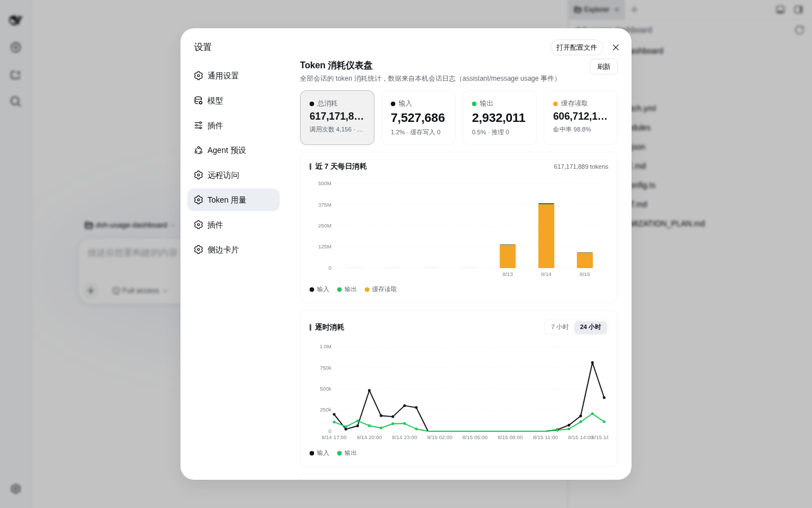Open 远程访问 settings

tap(233, 175)
